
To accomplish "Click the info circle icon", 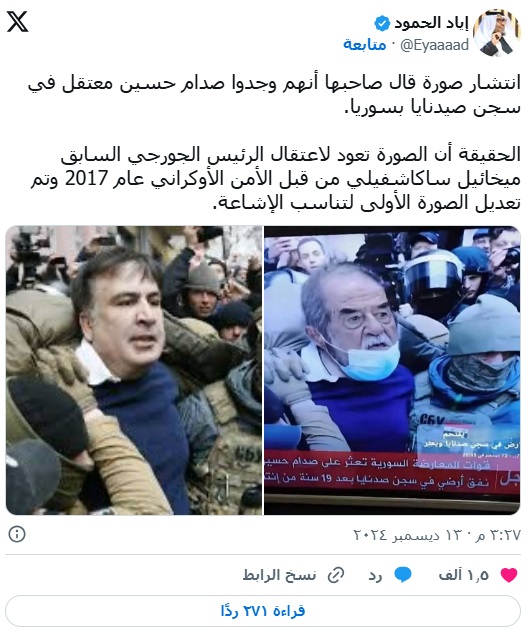I will point(17,534).
